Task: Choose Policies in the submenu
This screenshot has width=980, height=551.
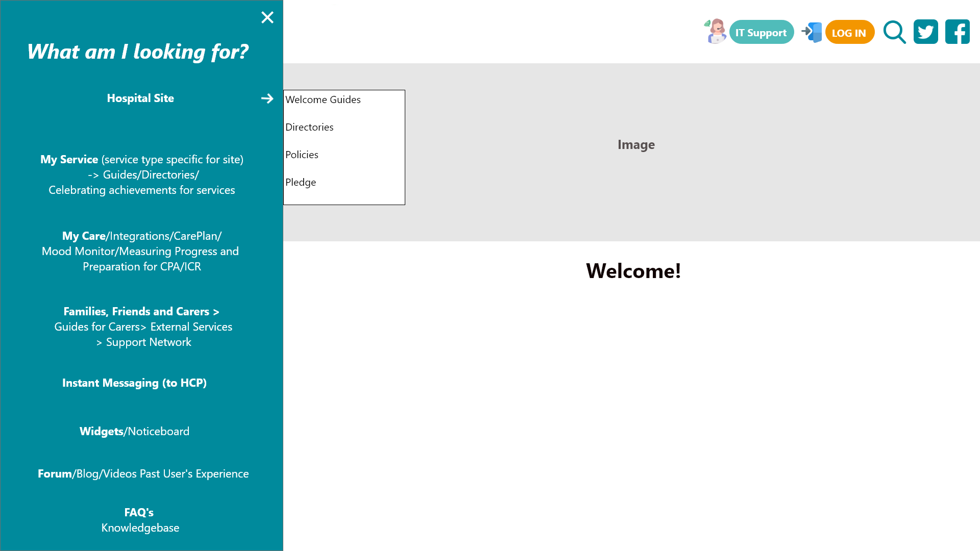Action: (302, 155)
